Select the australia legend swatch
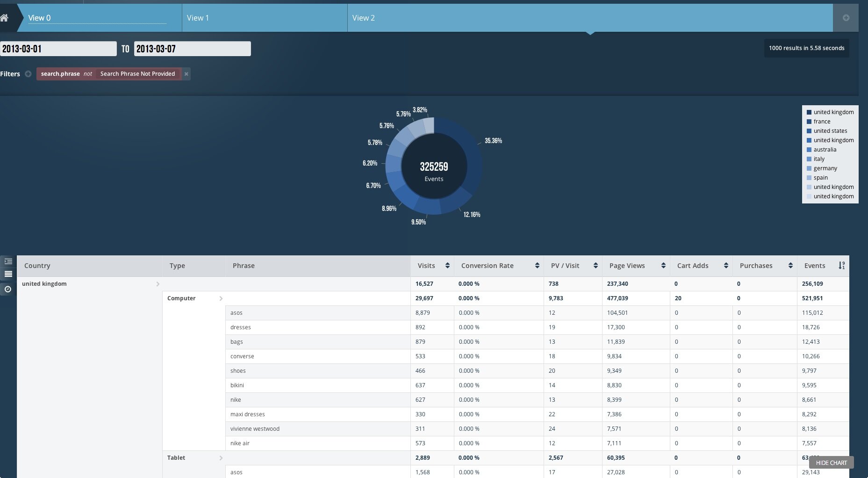 (809, 150)
